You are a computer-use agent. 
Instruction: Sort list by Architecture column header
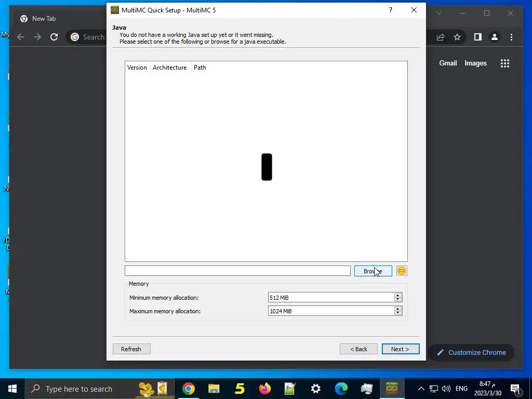170,68
